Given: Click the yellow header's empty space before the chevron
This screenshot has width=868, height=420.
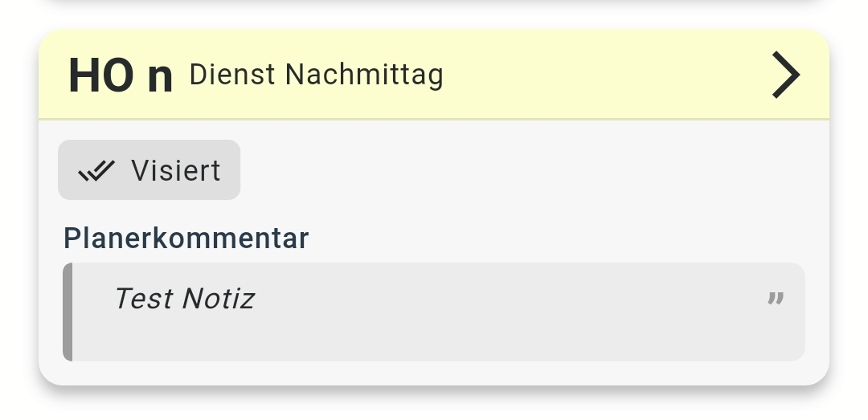Looking at the screenshot, I should [603, 75].
